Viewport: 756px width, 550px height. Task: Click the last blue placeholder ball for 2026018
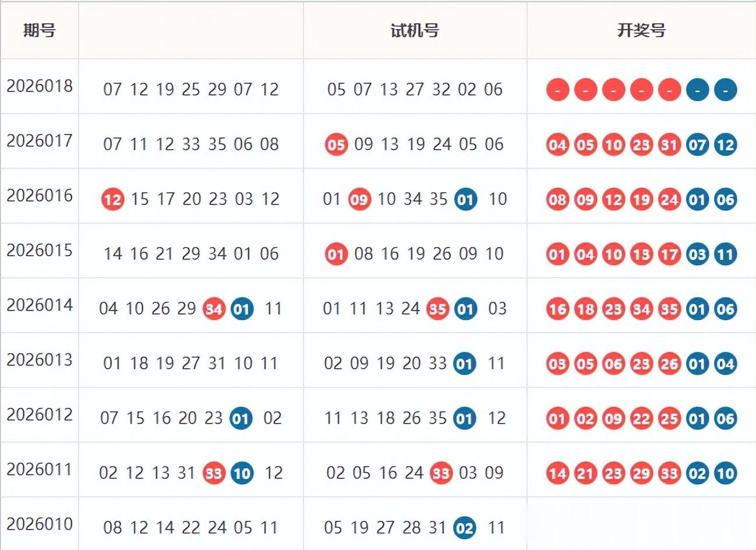coord(725,90)
